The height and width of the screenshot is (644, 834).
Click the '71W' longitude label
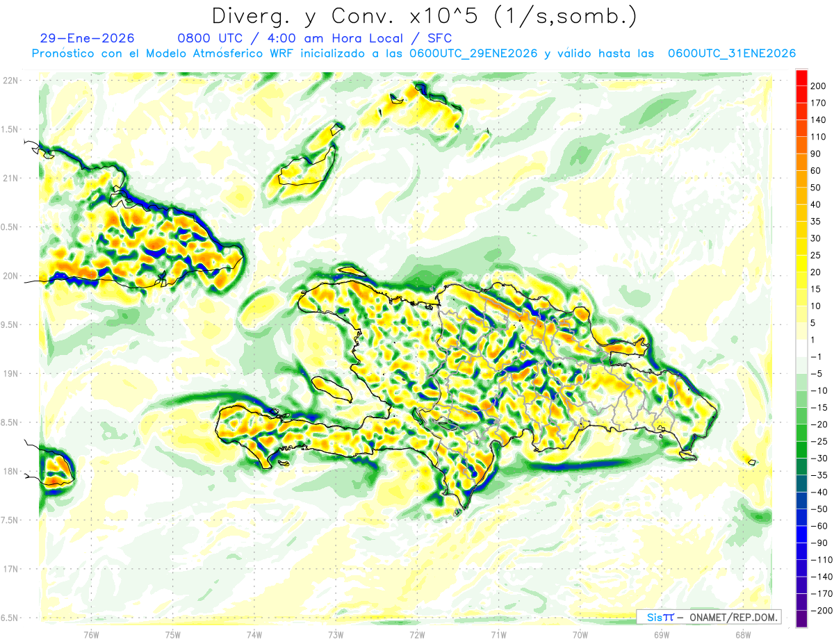tap(498, 635)
